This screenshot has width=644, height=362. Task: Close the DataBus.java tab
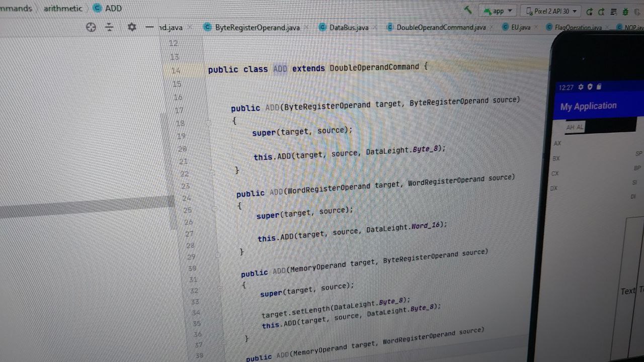pyautogui.click(x=374, y=28)
